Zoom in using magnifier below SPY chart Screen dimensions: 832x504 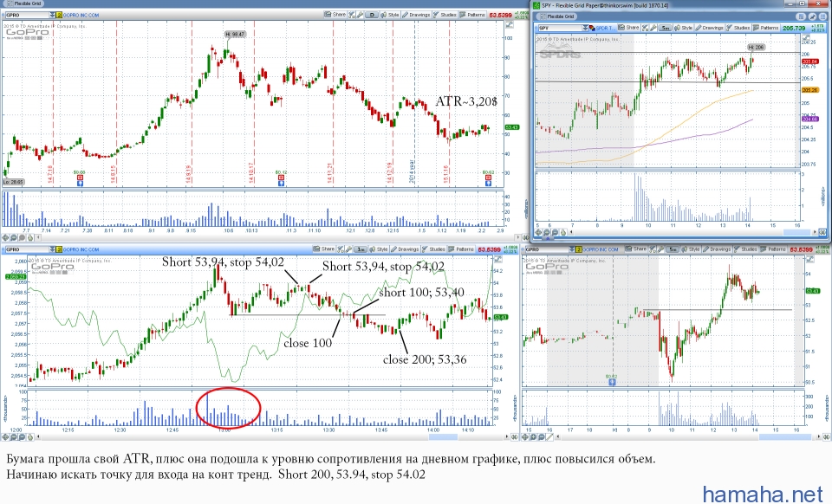coord(547,232)
